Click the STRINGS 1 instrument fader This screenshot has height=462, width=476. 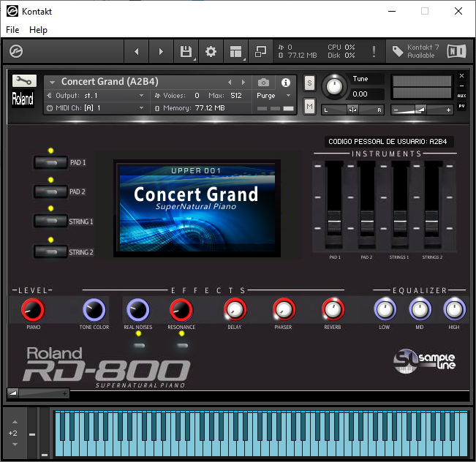pos(400,221)
